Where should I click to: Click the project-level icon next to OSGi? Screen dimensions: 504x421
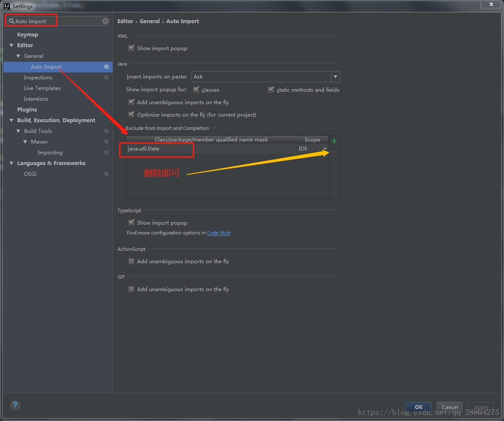tap(106, 174)
